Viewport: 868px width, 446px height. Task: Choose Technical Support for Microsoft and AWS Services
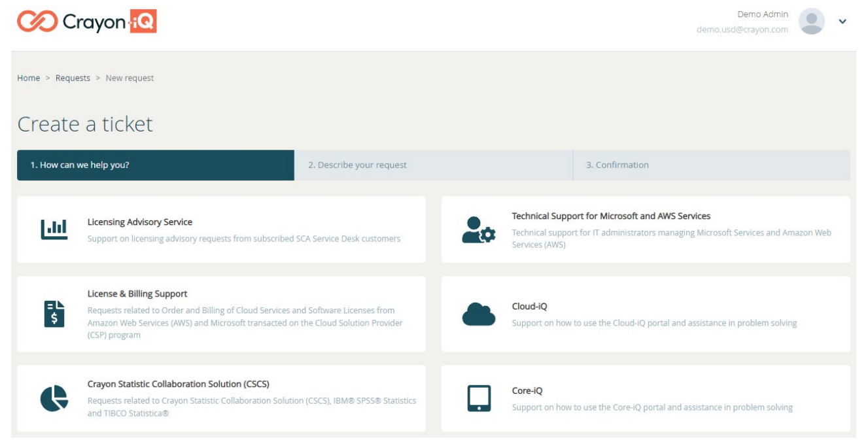pos(611,216)
